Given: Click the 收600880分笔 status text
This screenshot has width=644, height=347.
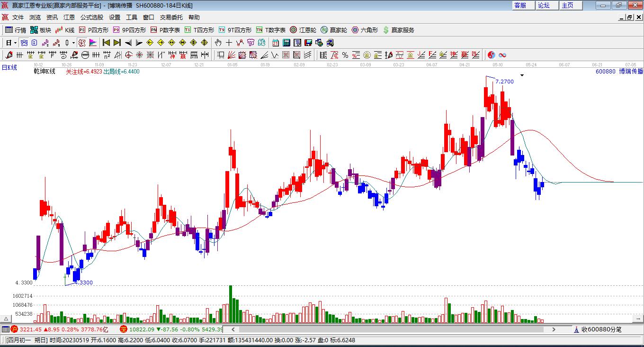Looking at the screenshot, I should 601,329.
